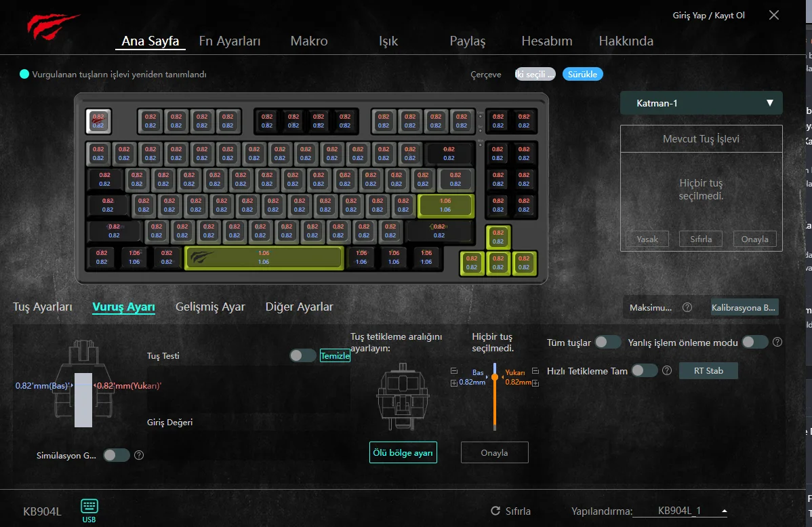Click Onayla button in Mevcut Tuş İşlevi panel
Image resolution: width=812 pixels, height=527 pixels.
click(755, 239)
